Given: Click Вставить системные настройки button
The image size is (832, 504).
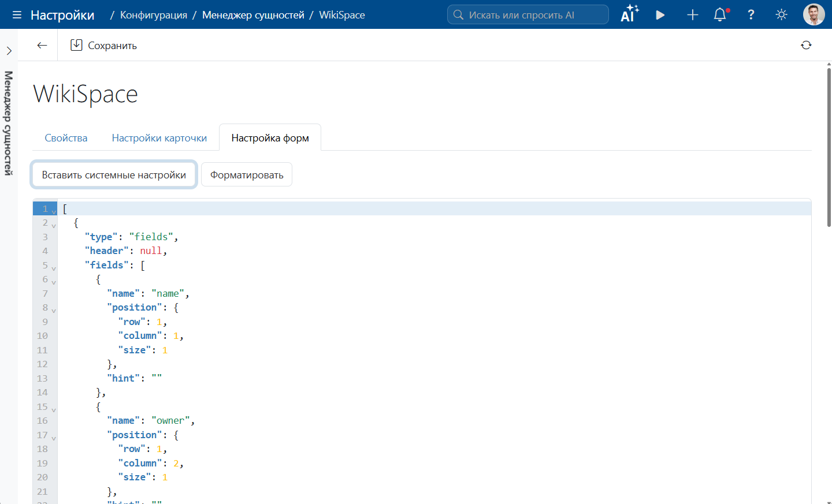Looking at the screenshot, I should point(114,175).
